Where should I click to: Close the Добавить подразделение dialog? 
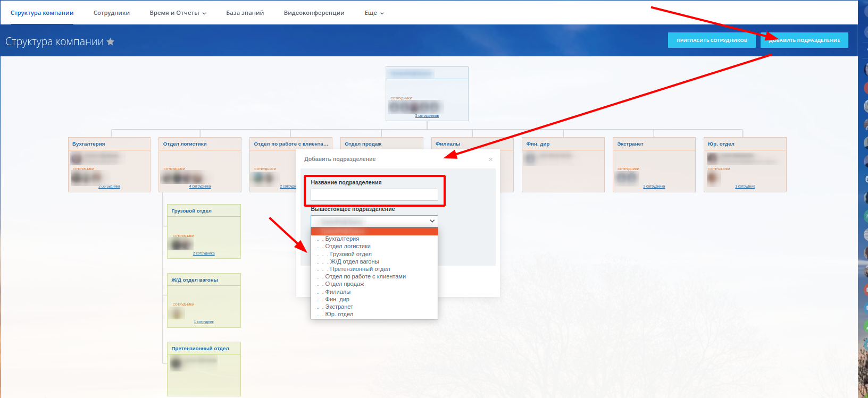490,159
